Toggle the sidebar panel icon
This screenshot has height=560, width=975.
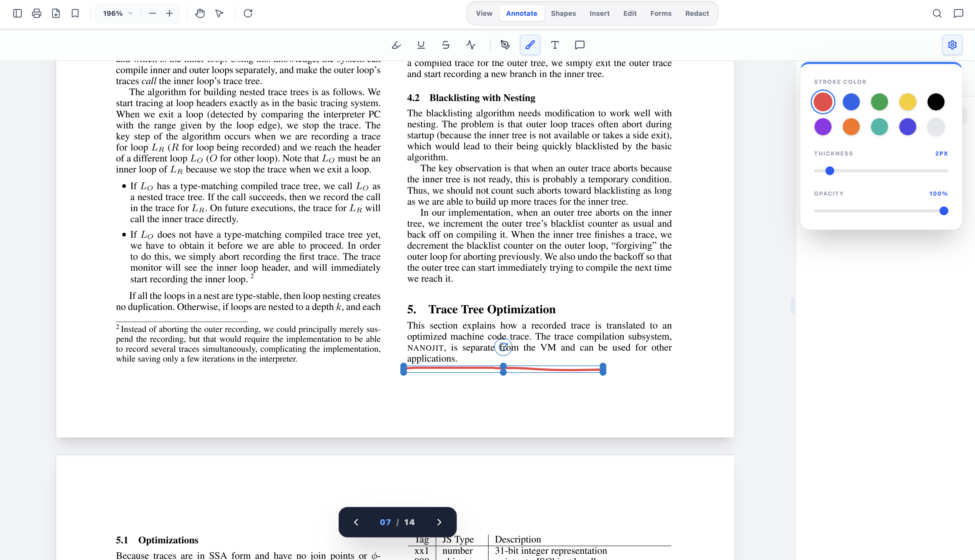coord(17,14)
